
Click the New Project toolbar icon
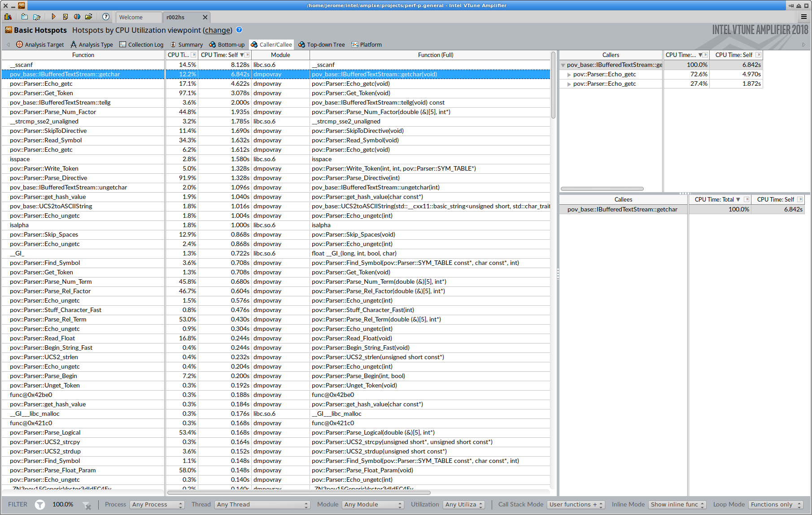[x=24, y=17]
